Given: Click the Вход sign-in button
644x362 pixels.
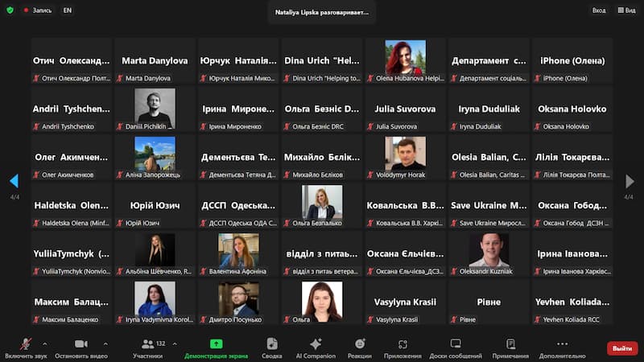Looking at the screenshot, I should click(598, 10).
